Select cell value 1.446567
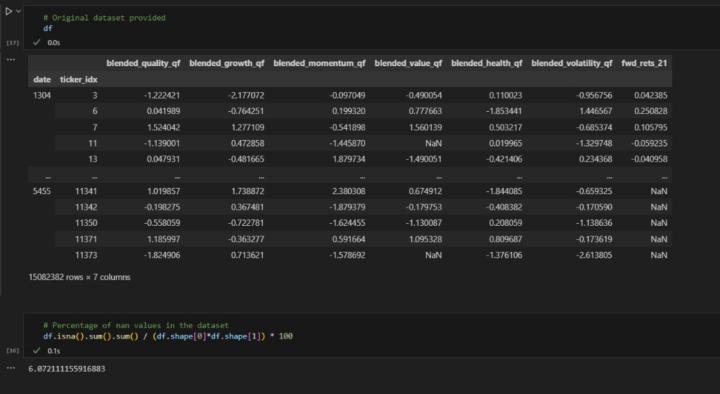720x394 pixels. [x=595, y=111]
